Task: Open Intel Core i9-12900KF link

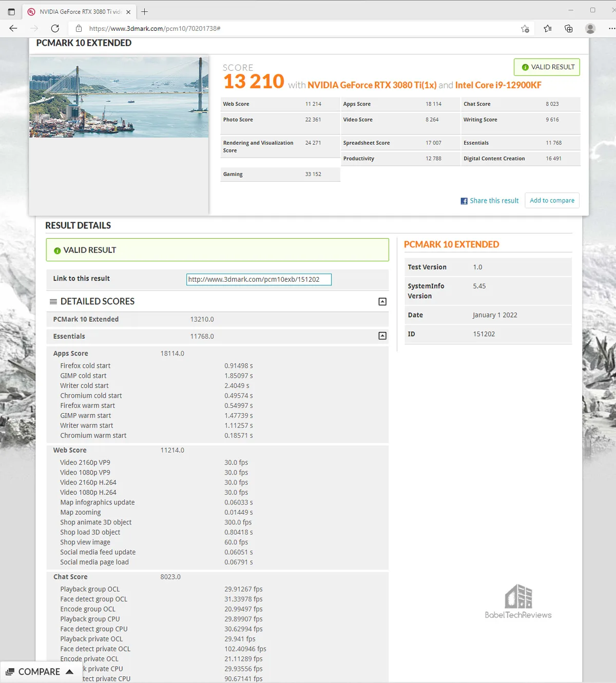Action: coord(498,85)
